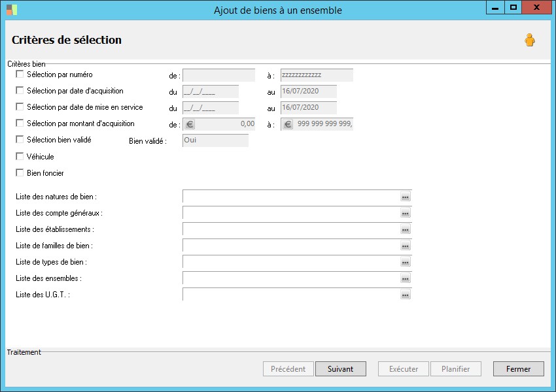Viewport: 556px width, 392px height.
Task: Expand the U.G.T. list selector
Action: point(406,295)
